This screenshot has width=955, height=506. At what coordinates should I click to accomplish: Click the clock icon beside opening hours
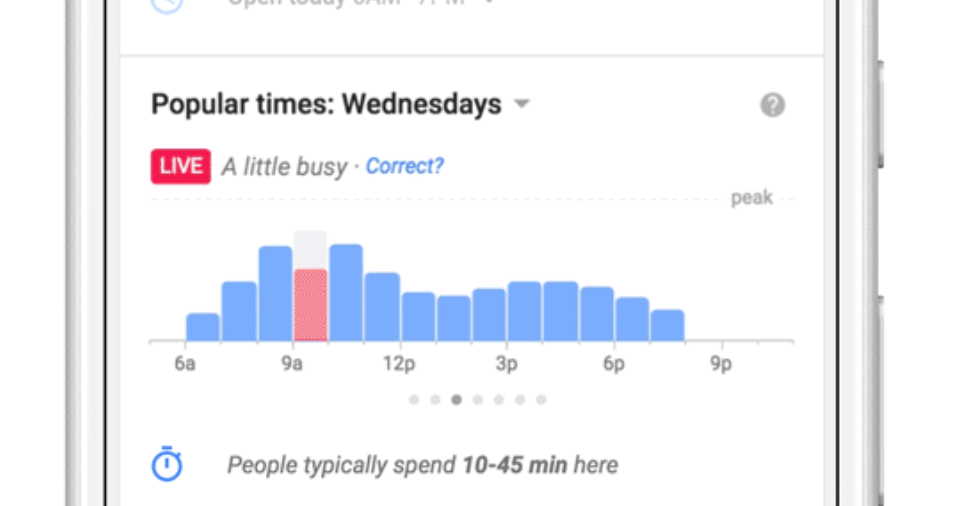pos(167,5)
